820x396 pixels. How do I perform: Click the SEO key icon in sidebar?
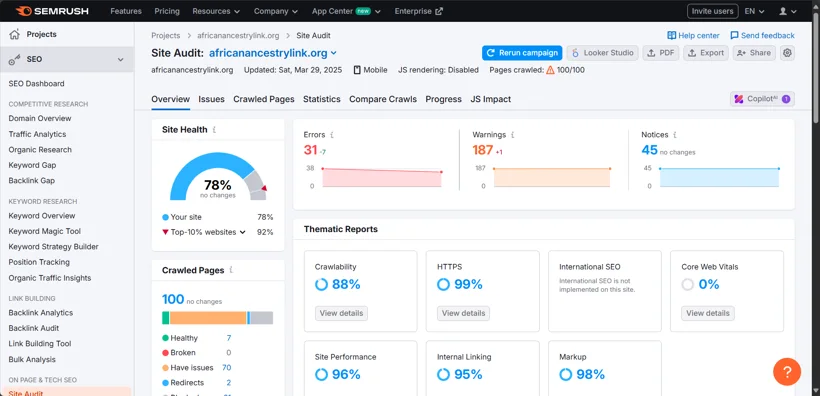pos(14,60)
